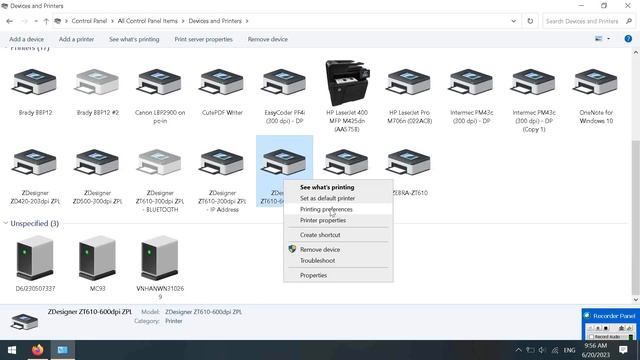This screenshot has width=640, height=360.
Task: Select the HP LaserJet Pro M706n printer
Action: coord(409,96)
